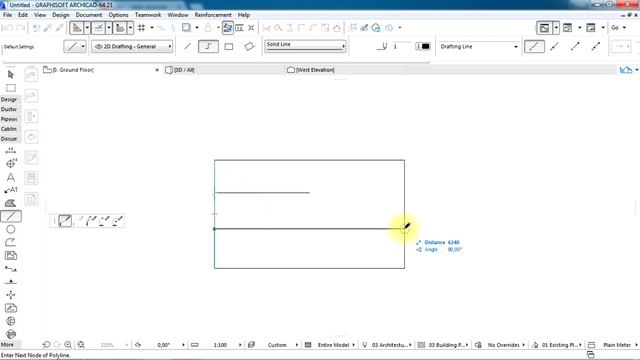Screen dimensions: 640x360
Task: Toggle the polyline chained geometry method
Action: [x=208, y=47]
